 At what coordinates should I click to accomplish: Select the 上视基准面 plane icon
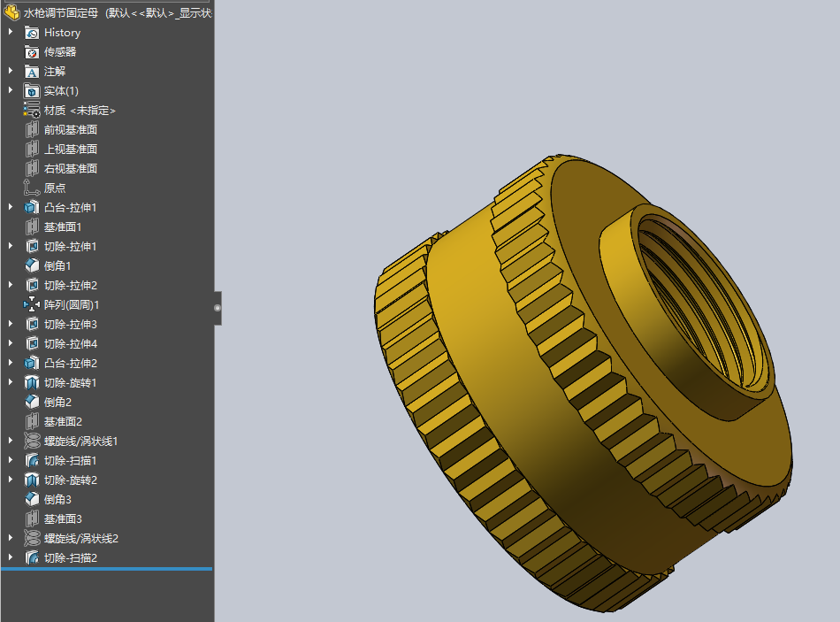pos(32,149)
